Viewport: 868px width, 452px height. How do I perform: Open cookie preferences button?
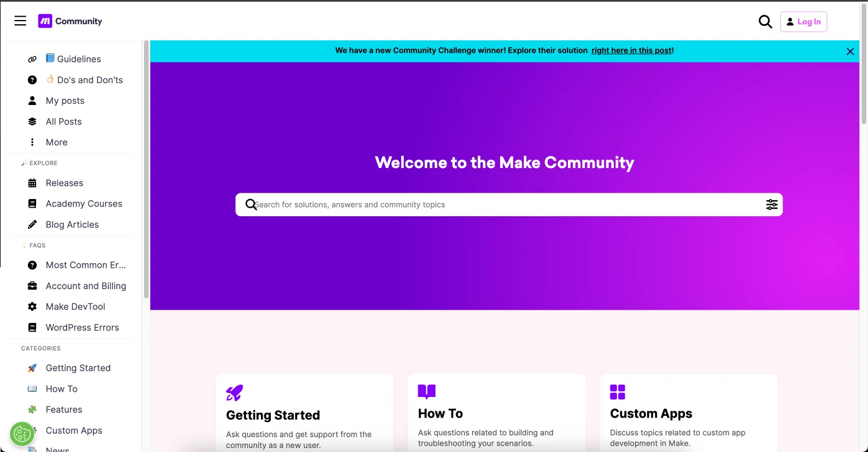pyautogui.click(x=22, y=434)
